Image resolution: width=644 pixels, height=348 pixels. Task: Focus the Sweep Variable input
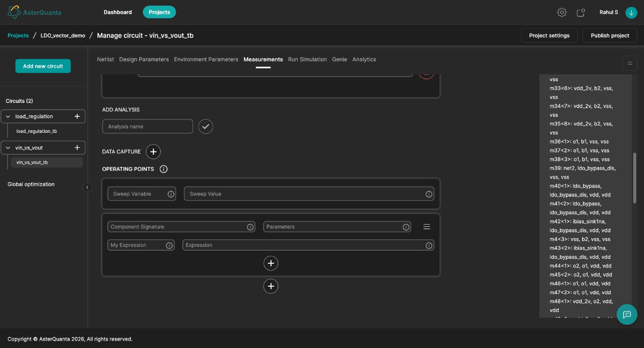[142, 194]
